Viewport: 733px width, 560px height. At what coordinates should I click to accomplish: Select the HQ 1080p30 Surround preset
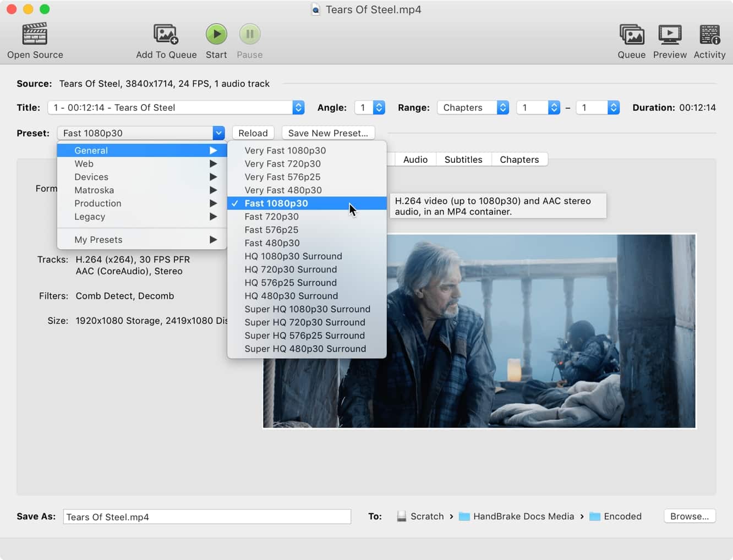tap(293, 256)
